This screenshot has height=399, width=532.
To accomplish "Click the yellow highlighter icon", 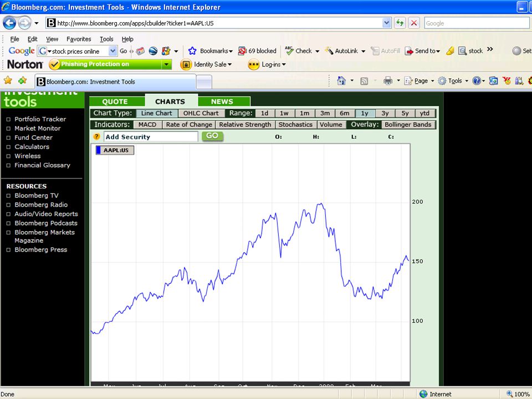I will point(450,51).
